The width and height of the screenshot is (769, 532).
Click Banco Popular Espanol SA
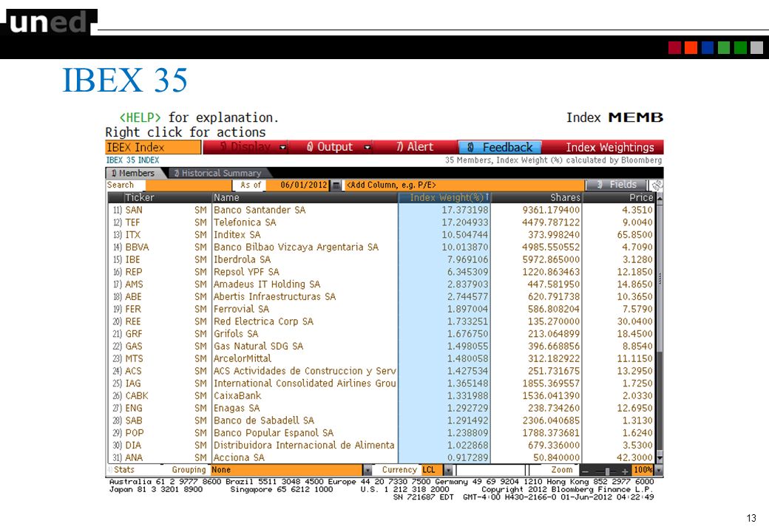click(x=273, y=433)
